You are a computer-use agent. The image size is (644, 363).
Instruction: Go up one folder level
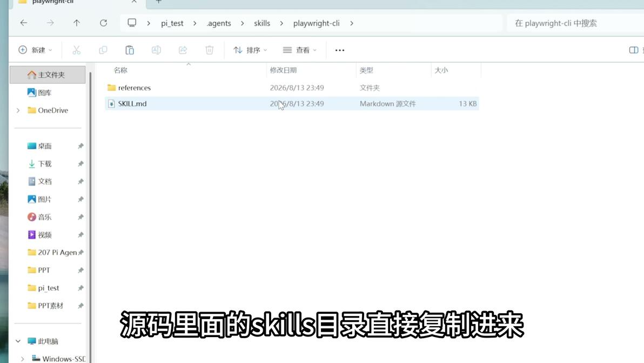click(x=77, y=23)
